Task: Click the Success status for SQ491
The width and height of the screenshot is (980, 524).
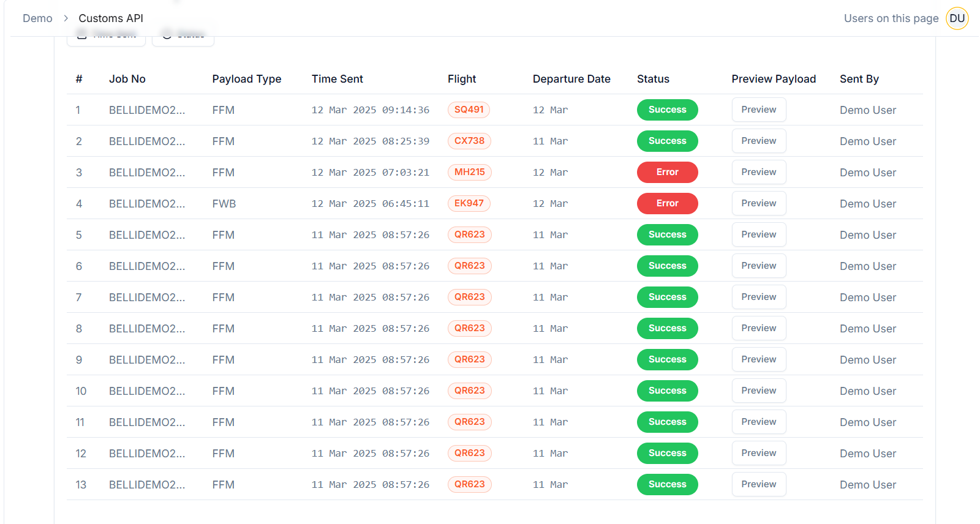Action: (667, 110)
